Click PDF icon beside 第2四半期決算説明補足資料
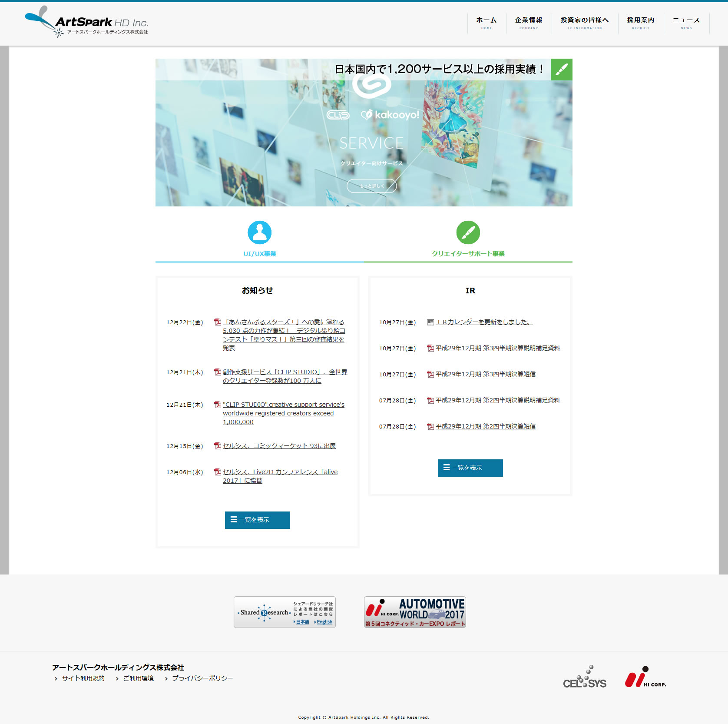728x724 pixels. point(430,400)
